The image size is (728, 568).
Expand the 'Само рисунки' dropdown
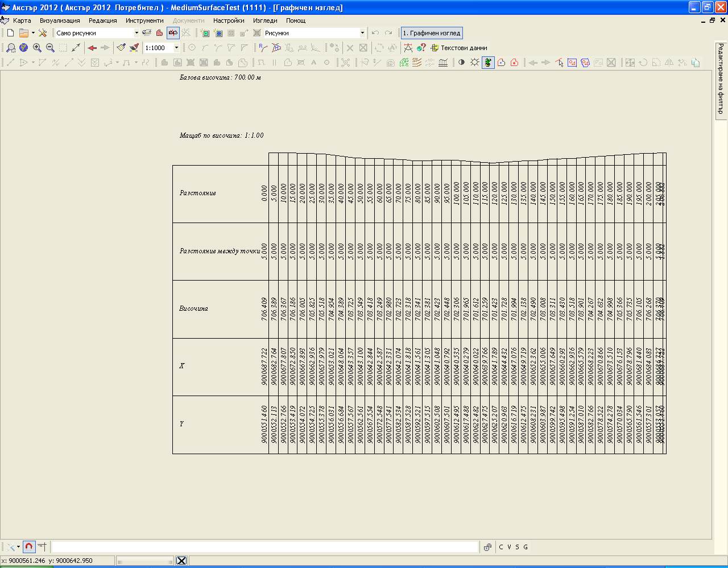(x=136, y=33)
